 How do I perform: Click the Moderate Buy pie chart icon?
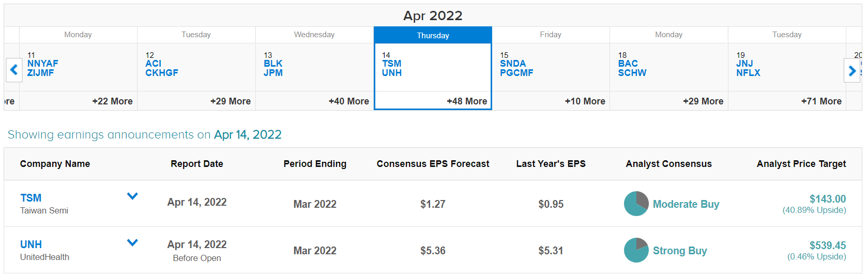coord(636,204)
